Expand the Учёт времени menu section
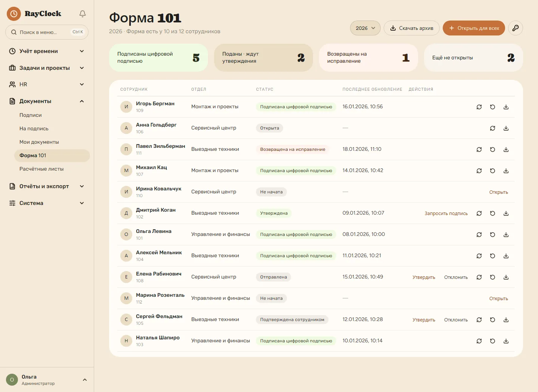Image resolution: width=538 pixels, height=392 pixels. (47, 51)
